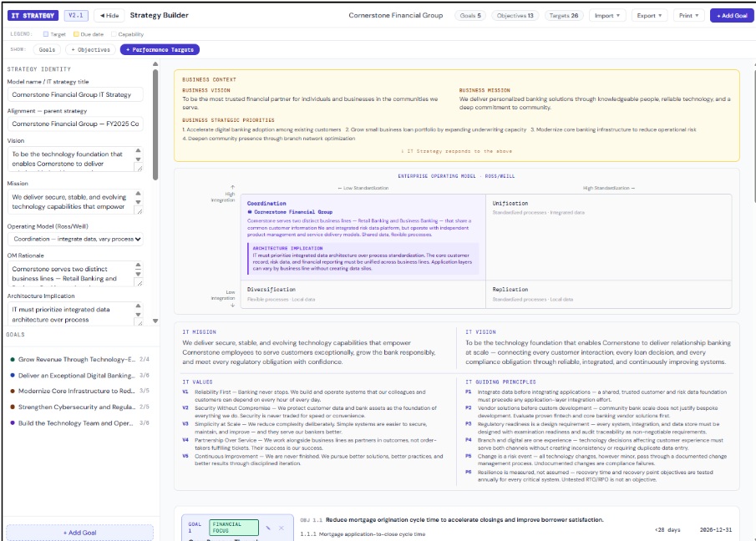Click the Architecture Implication textarea up arrow

(x=139, y=306)
